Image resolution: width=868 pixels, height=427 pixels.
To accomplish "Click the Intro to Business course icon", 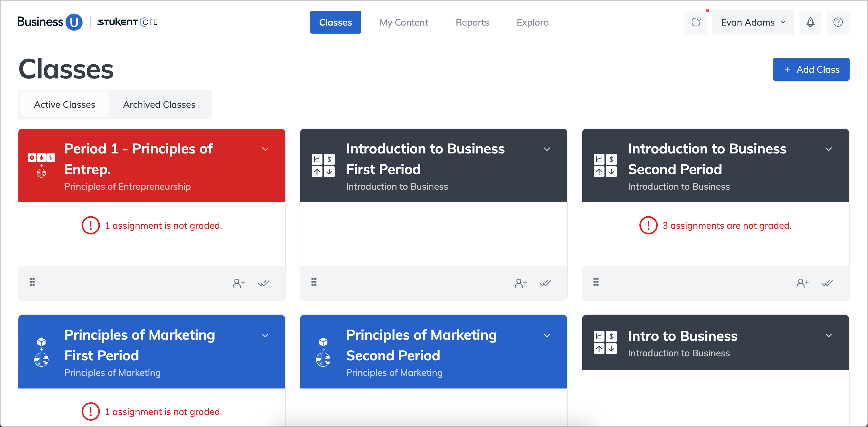I will pyautogui.click(x=605, y=343).
